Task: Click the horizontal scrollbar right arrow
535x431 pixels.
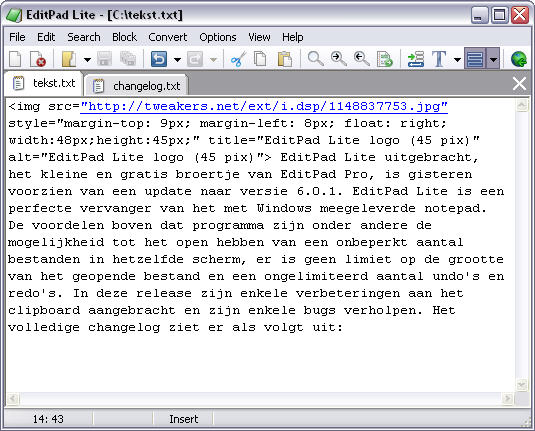Action: [507, 399]
